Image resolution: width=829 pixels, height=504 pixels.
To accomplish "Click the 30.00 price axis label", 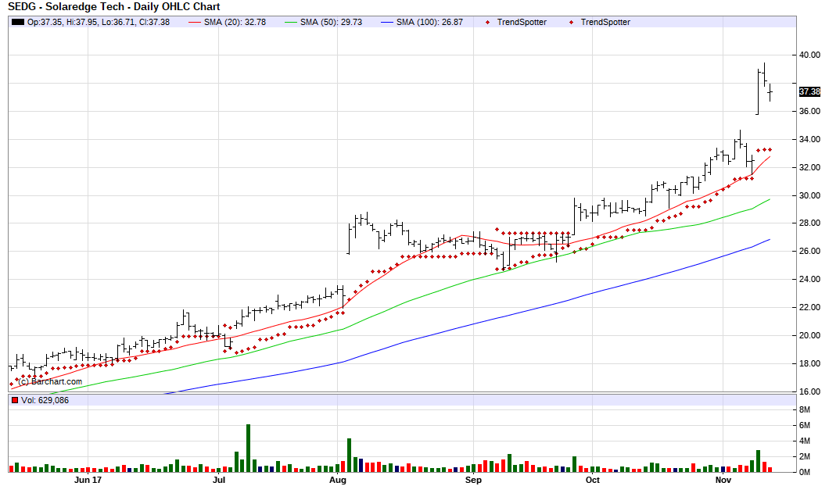I will pyautogui.click(x=809, y=195).
